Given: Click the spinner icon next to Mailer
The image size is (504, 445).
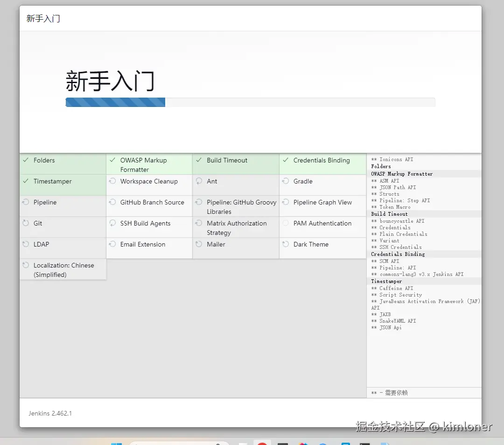Looking at the screenshot, I should point(199,244).
